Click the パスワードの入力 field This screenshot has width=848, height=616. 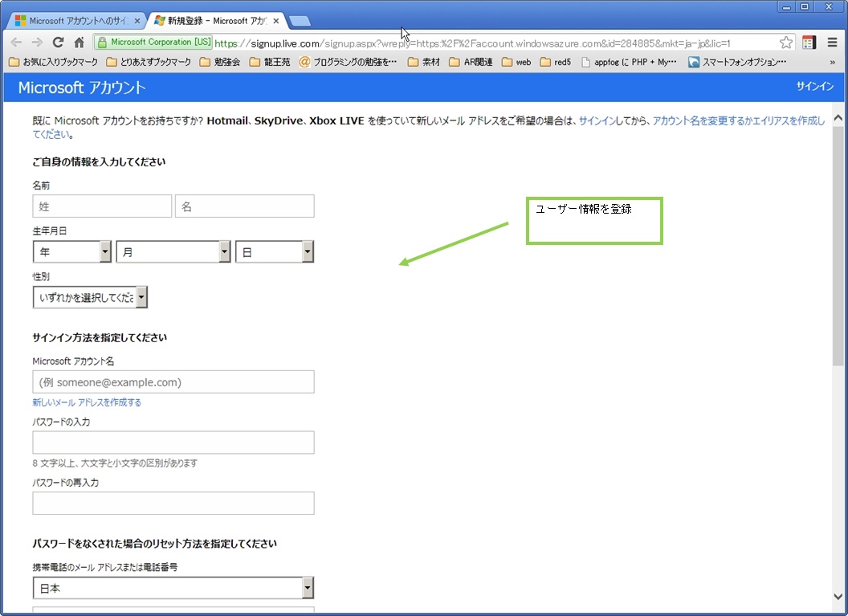173,443
